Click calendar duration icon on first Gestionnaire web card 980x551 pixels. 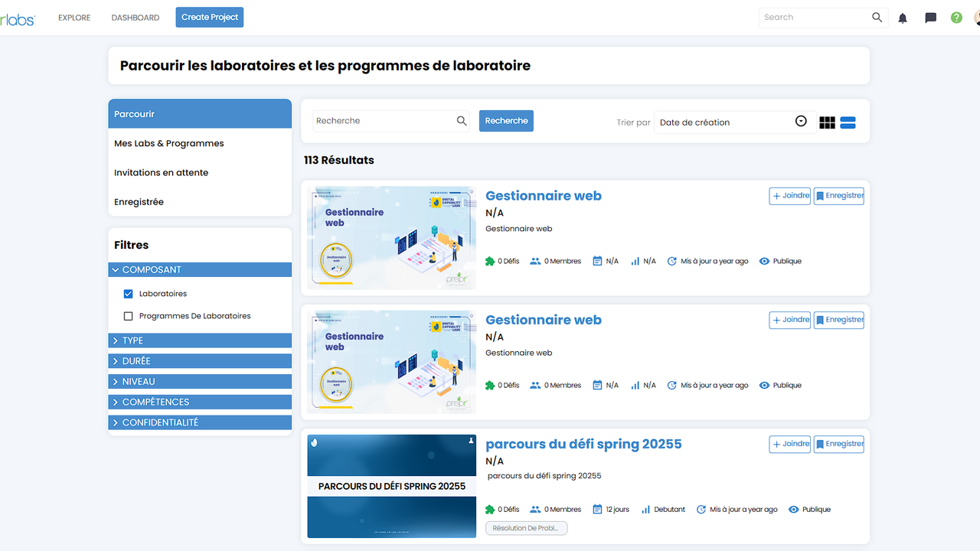597,261
